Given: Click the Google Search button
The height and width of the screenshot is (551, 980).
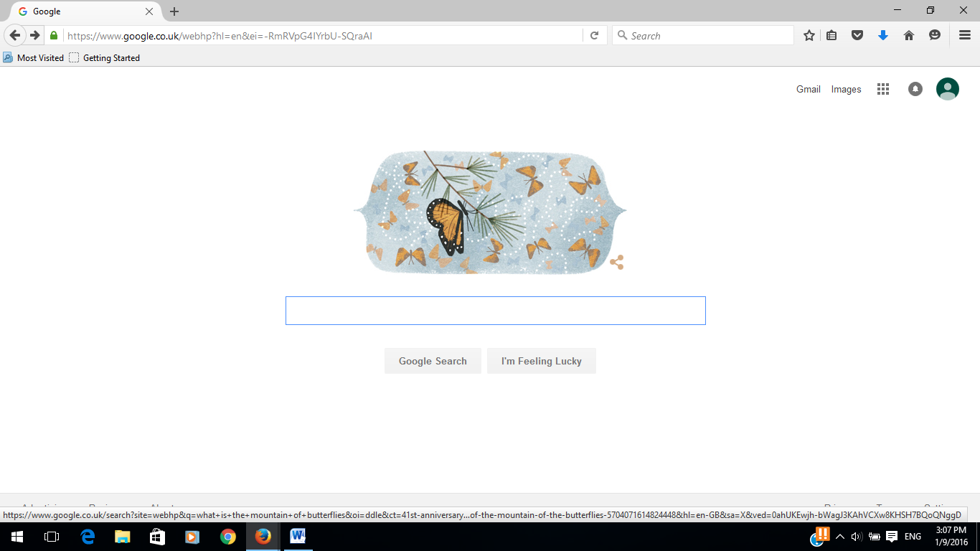Looking at the screenshot, I should coord(433,361).
